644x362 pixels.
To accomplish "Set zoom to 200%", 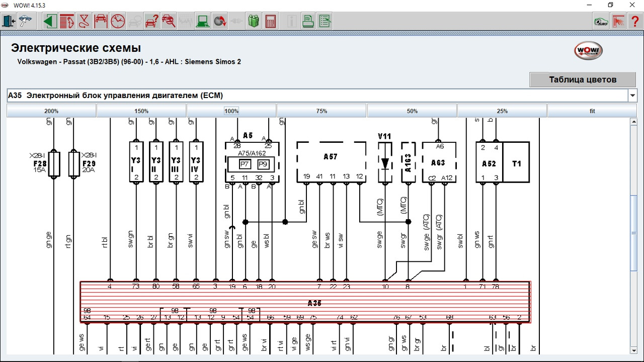I will click(51, 111).
